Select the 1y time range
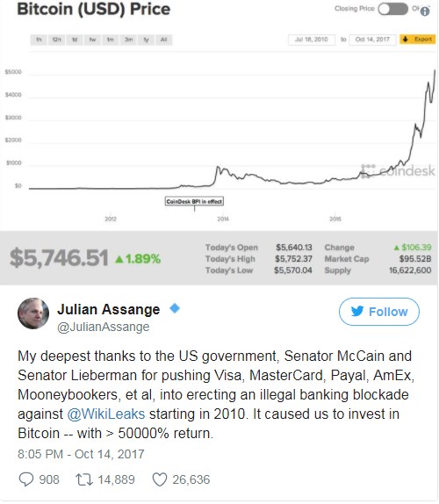Image resolution: width=439 pixels, height=504 pixels. (x=147, y=40)
